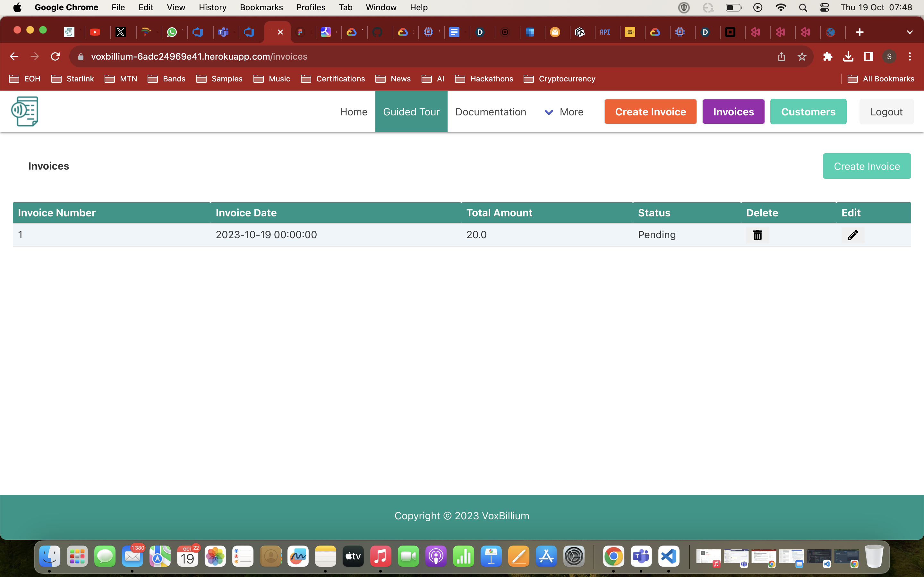Expand the tab search chevron
This screenshot has height=577, width=924.
(x=910, y=32)
